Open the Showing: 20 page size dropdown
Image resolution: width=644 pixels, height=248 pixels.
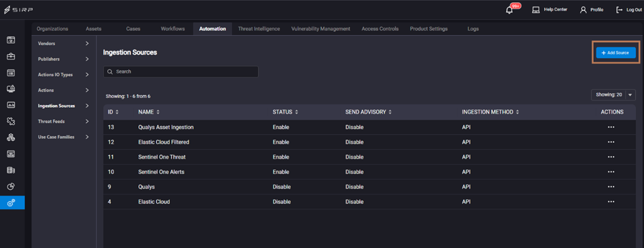tap(614, 95)
